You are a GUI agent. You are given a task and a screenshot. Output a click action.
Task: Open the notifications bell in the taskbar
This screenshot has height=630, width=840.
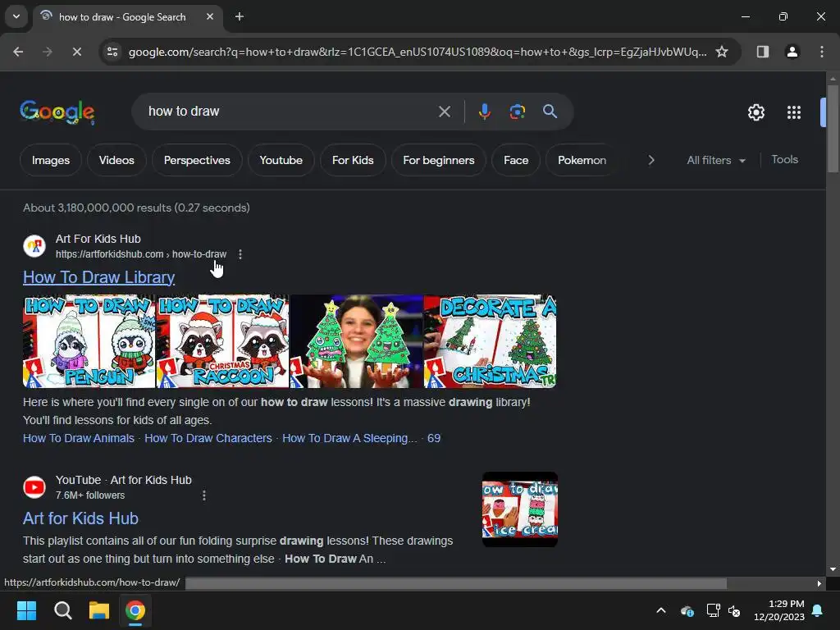[818, 610]
